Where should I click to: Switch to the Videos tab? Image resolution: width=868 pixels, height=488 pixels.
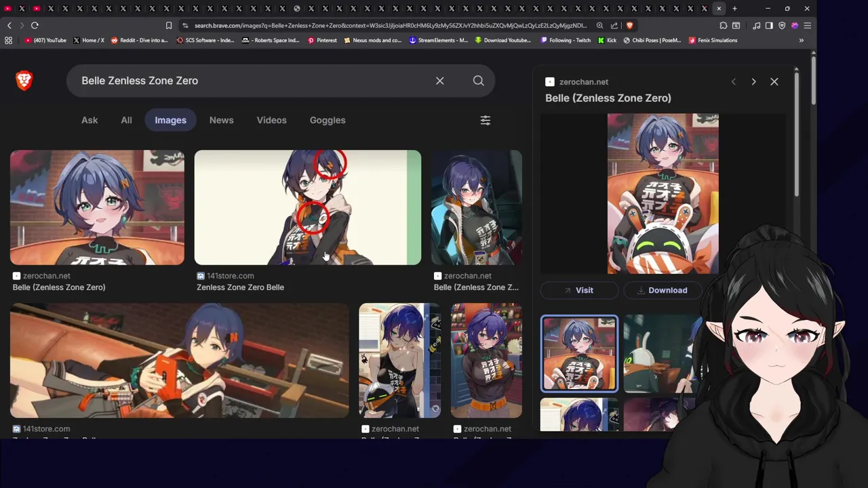pos(271,120)
